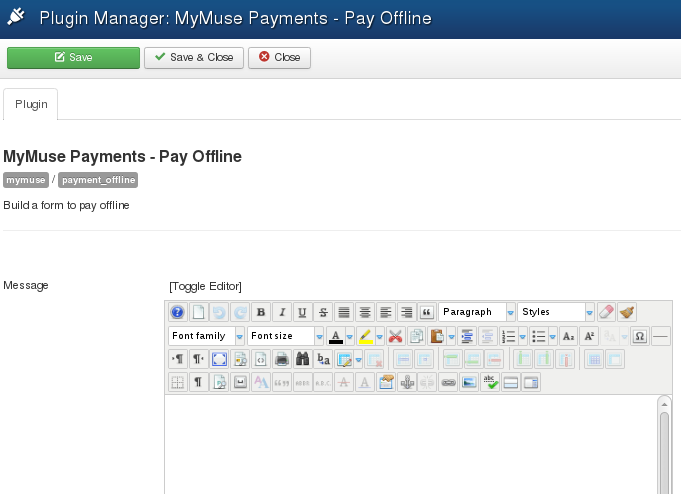This screenshot has height=494, width=681.
Task: Click the Insert Image icon
Action: point(469,382)
